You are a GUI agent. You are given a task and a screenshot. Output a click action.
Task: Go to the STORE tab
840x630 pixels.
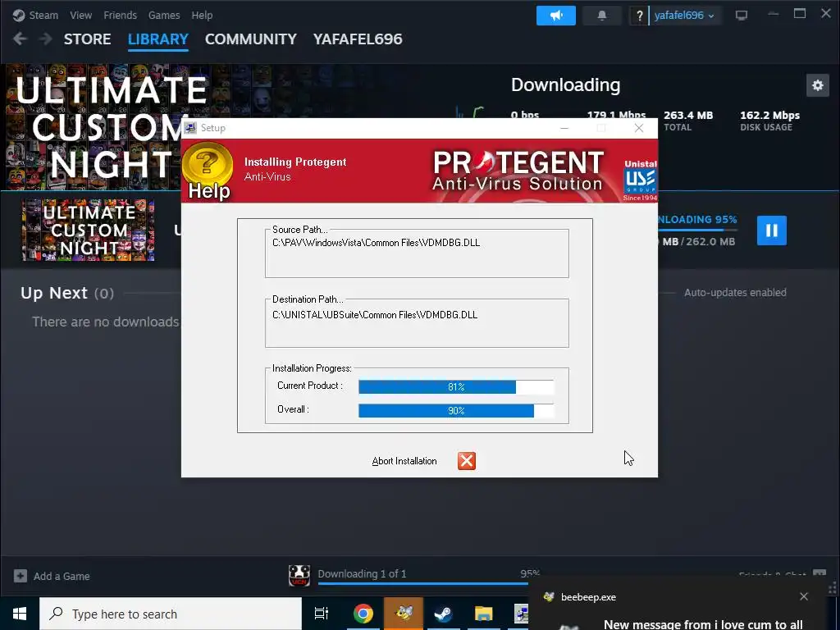(x=87, y=39)
